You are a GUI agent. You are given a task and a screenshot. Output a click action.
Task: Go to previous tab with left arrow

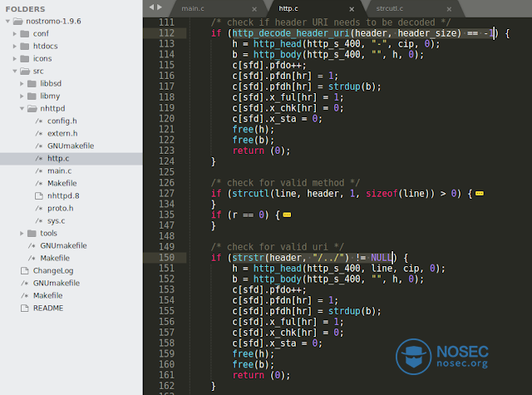tap(151, 7)
